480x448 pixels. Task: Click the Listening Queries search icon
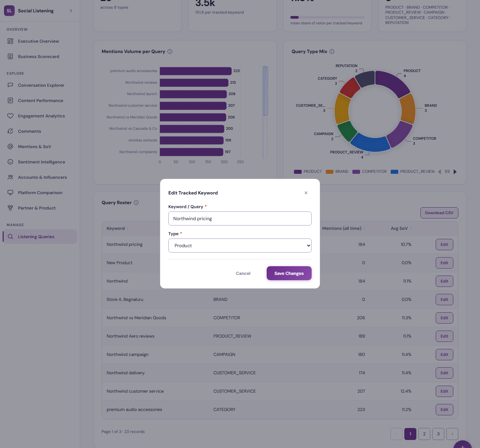[10, 237]
